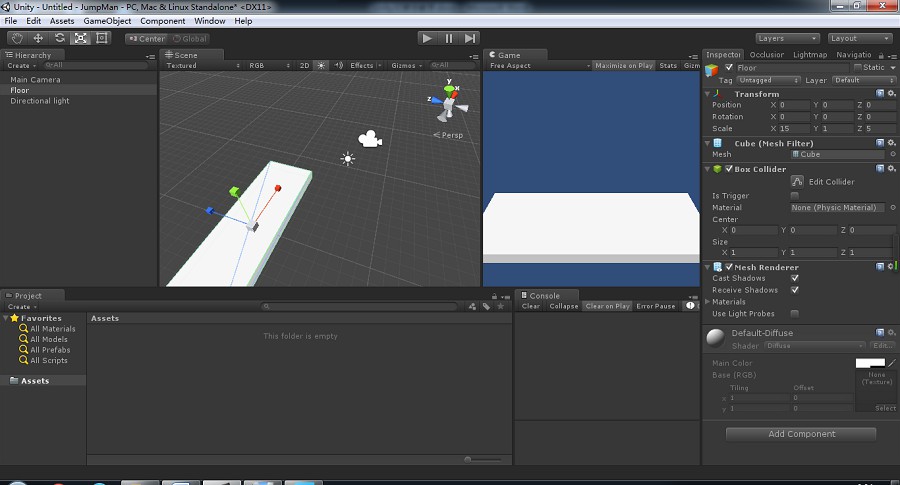Open Transform component gear menu
The image size is (900, 485).
point(891,94)
